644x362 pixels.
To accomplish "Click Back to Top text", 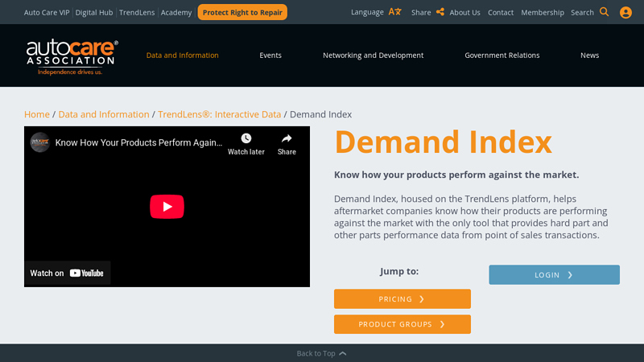I will click(316, 353).
